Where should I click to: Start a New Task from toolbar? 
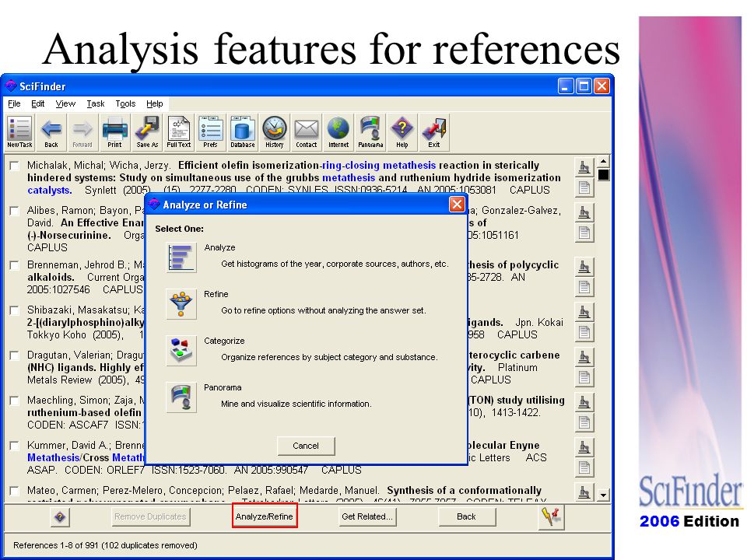pyautogui.click(x=19, y=132)
